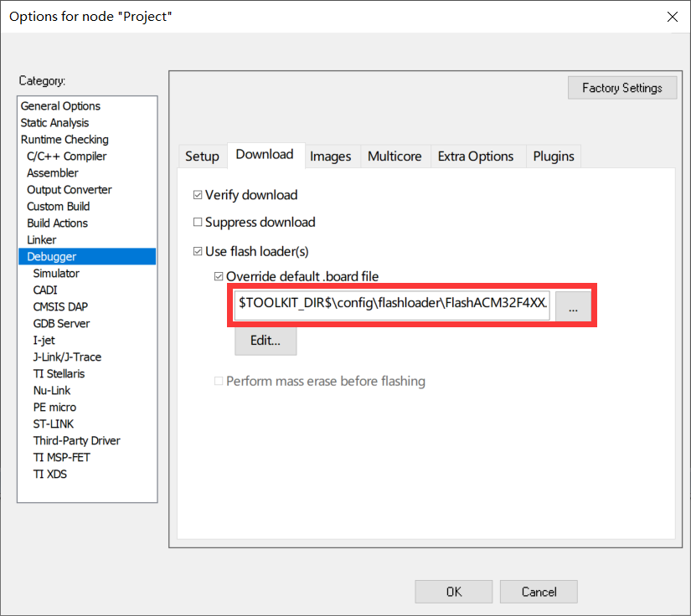Open the Images tab
Image resolution: width=691 pixels, height=616 pixels.
[330, 157]
